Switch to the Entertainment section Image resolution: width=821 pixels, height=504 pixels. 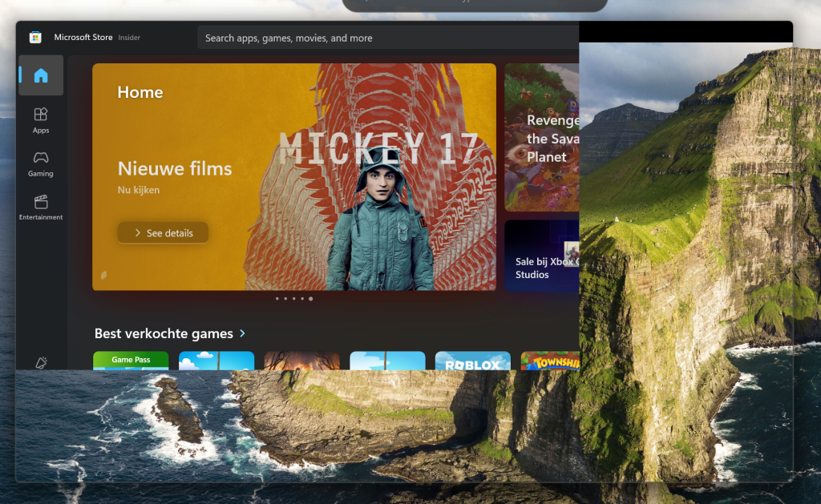click(x=41, y=207)
